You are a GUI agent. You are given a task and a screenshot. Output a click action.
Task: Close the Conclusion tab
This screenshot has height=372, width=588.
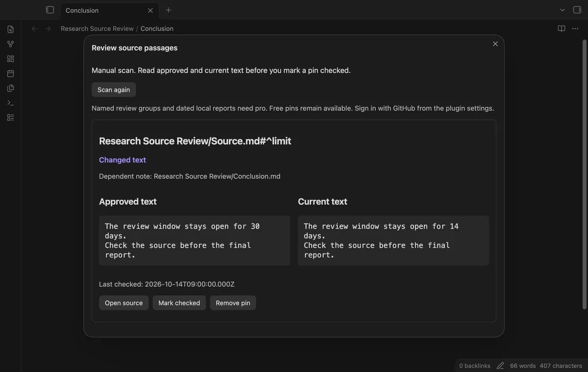point(150,10)
